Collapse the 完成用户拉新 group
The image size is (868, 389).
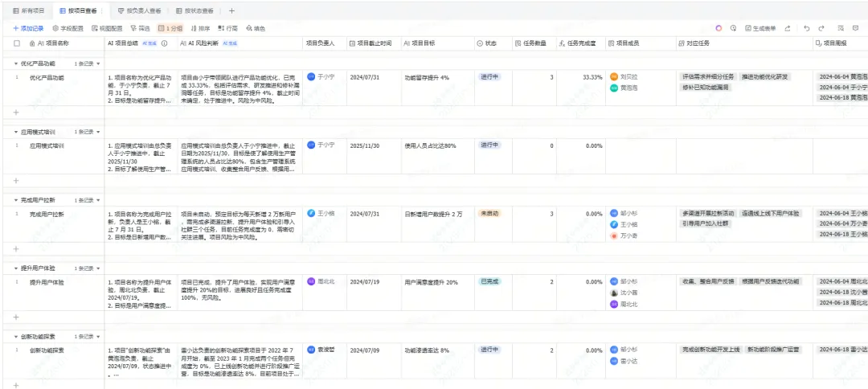[x=16, y=200]
